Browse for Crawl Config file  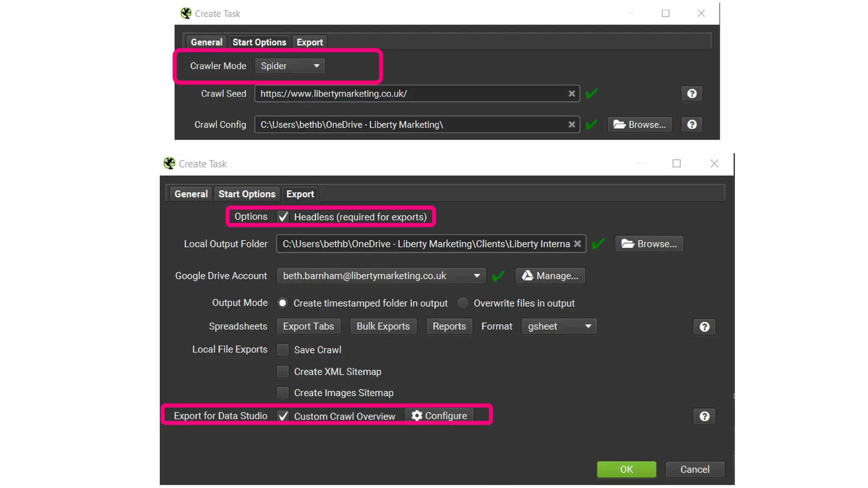(640, 125)
